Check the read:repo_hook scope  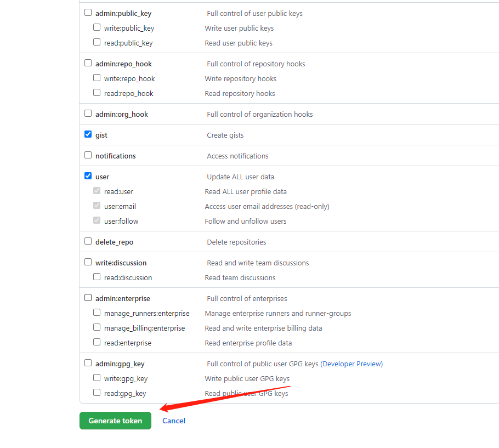coord(97,92)
